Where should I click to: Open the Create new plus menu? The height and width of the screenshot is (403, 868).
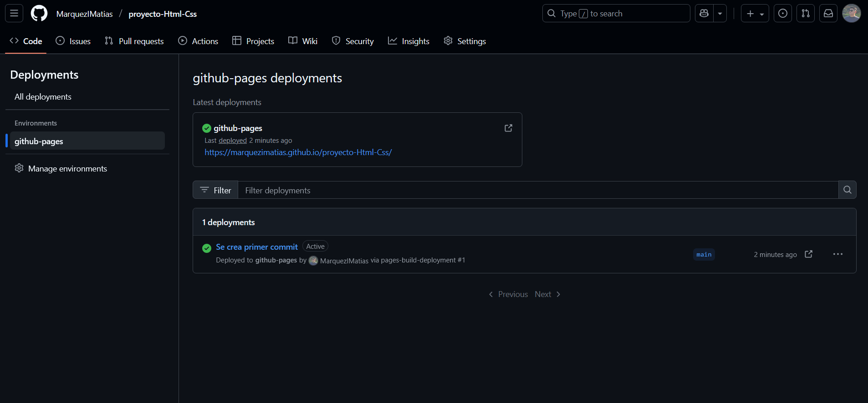click(755, 13)
